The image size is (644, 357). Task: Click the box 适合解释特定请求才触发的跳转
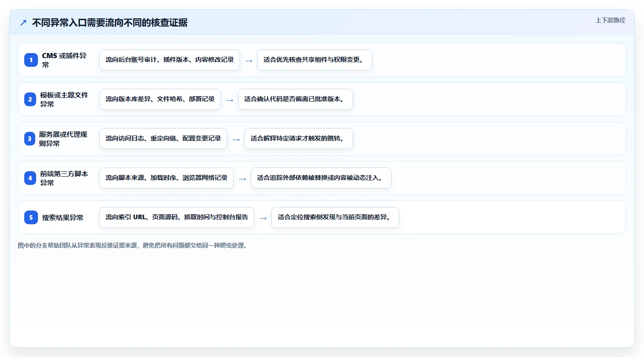(299, 139)
